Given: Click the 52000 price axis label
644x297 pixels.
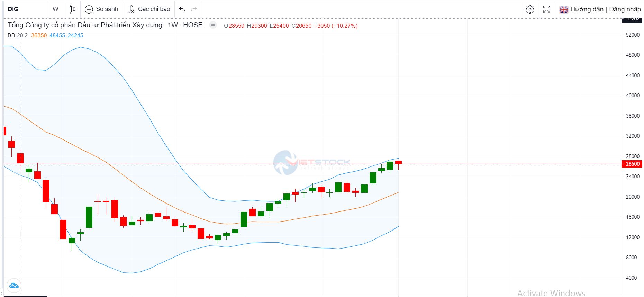Looking at the screenshot, I should point(633,35).
